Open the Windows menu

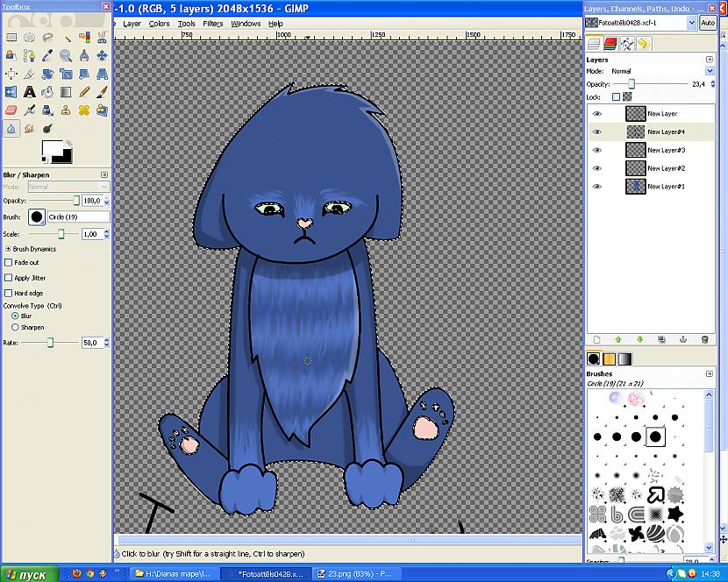[246, 24]
